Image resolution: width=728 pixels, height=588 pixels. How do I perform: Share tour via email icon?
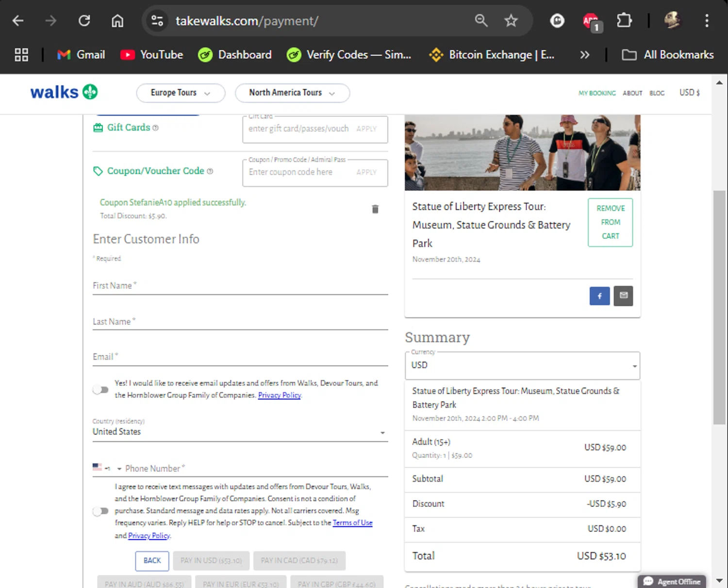pos(624,296)
